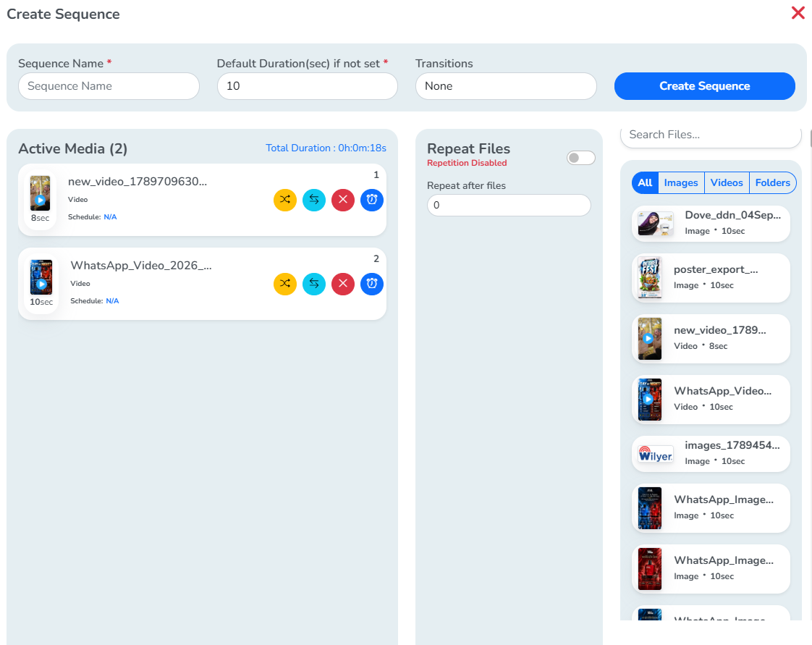Click the Repeat after files field

(509, 205)
